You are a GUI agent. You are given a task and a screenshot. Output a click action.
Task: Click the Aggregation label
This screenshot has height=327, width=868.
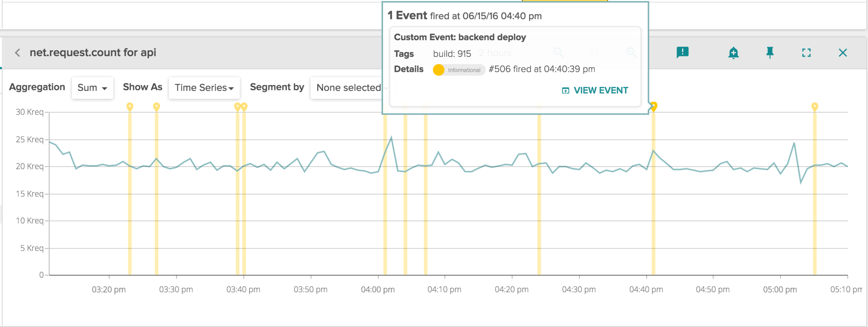pos(37,87)
